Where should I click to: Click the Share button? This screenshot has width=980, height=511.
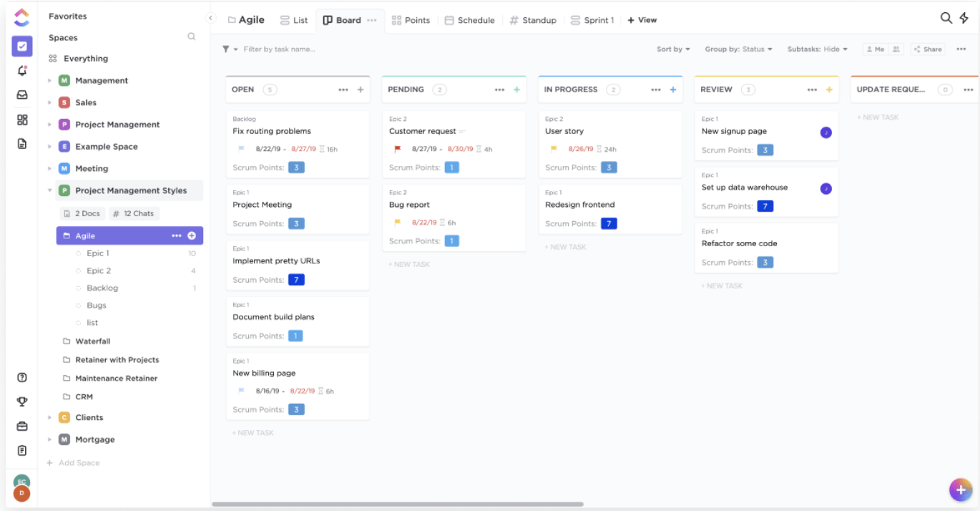tap(928, 49)
